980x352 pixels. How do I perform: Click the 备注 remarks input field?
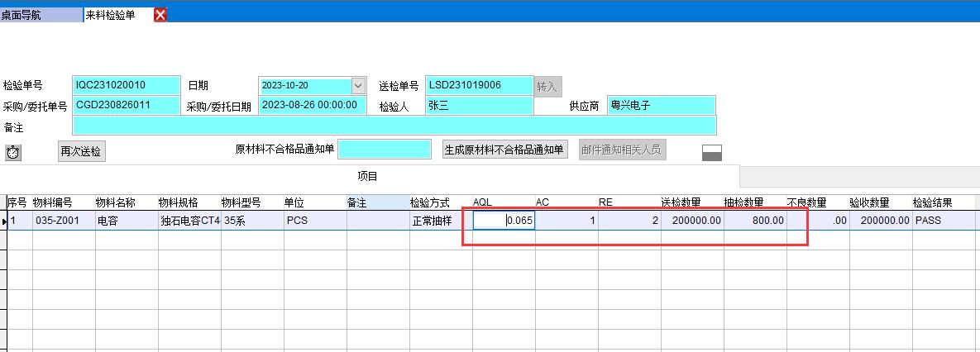394,126
